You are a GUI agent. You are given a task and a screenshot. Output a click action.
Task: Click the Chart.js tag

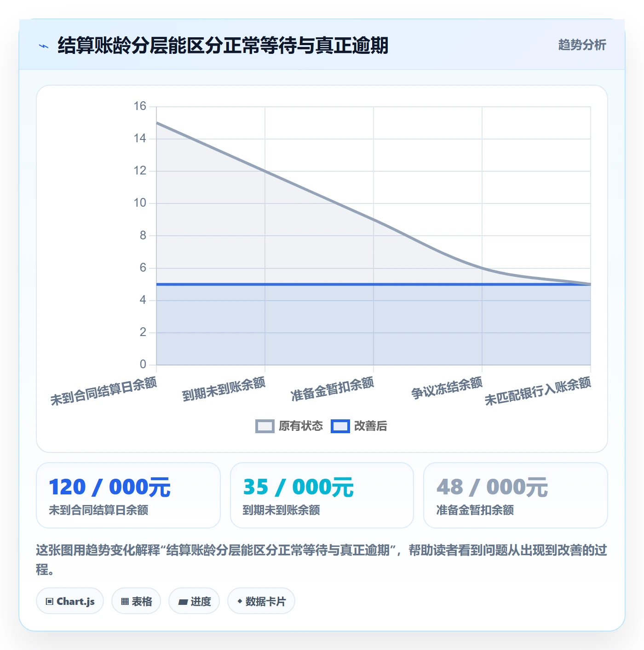pyautogui.click(x=70, y=601)
